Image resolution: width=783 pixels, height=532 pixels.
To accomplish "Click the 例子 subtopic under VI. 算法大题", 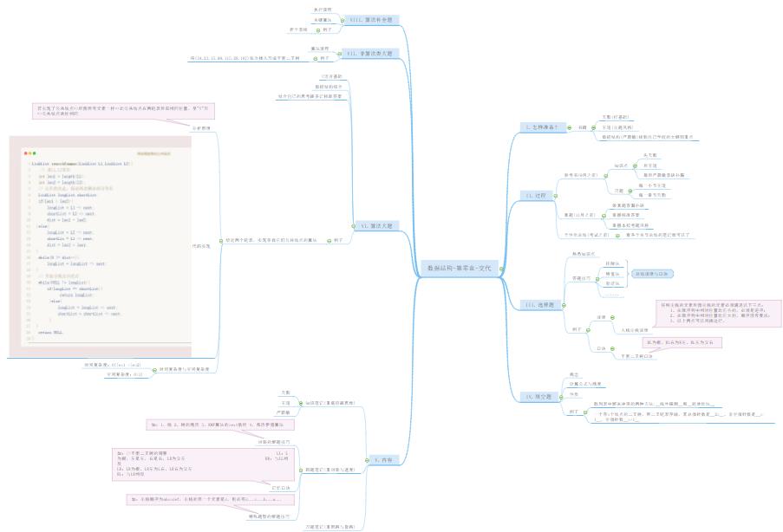I will pos(337,239).
